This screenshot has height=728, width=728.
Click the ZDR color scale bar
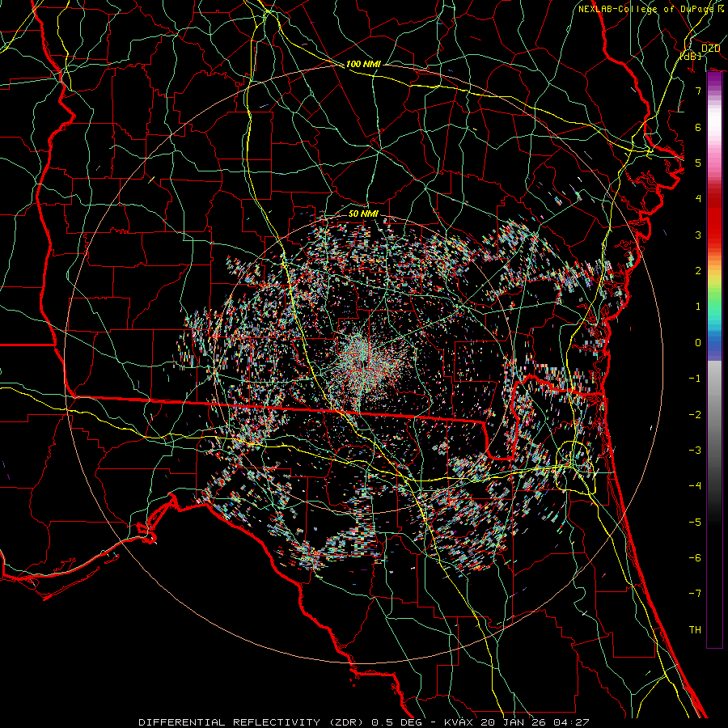point(714,360)
